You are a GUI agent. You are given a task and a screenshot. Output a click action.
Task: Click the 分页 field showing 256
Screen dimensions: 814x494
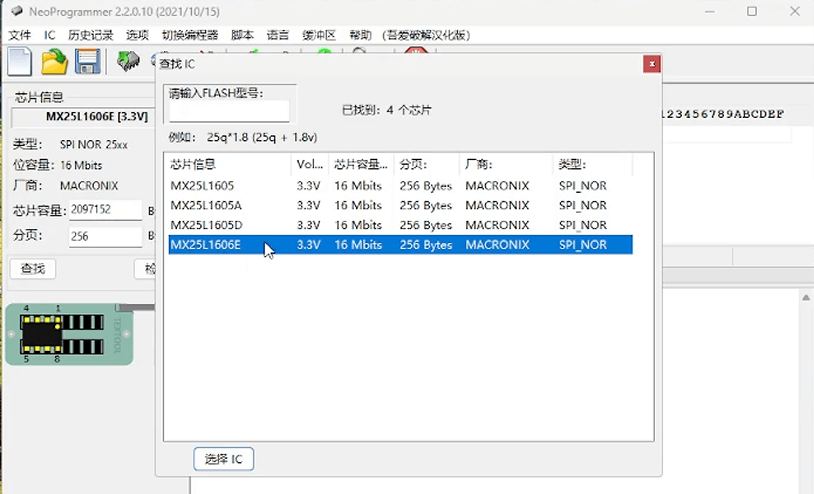point(105,237)
